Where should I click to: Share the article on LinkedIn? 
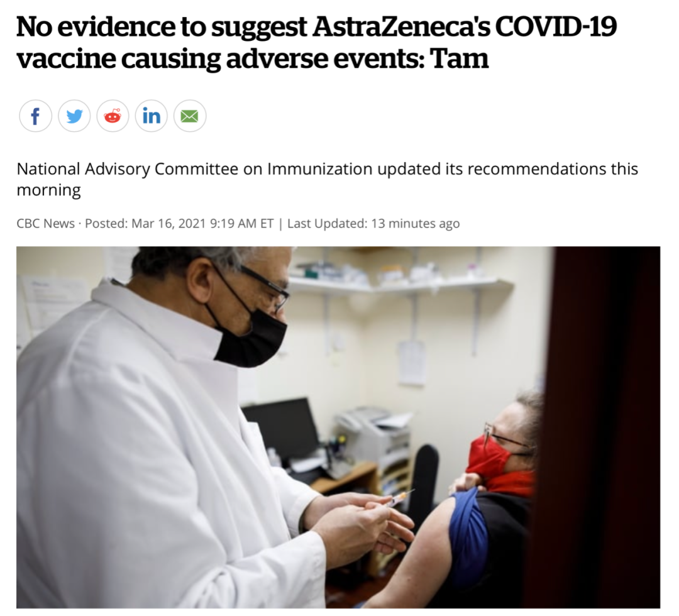pos(151,116)
